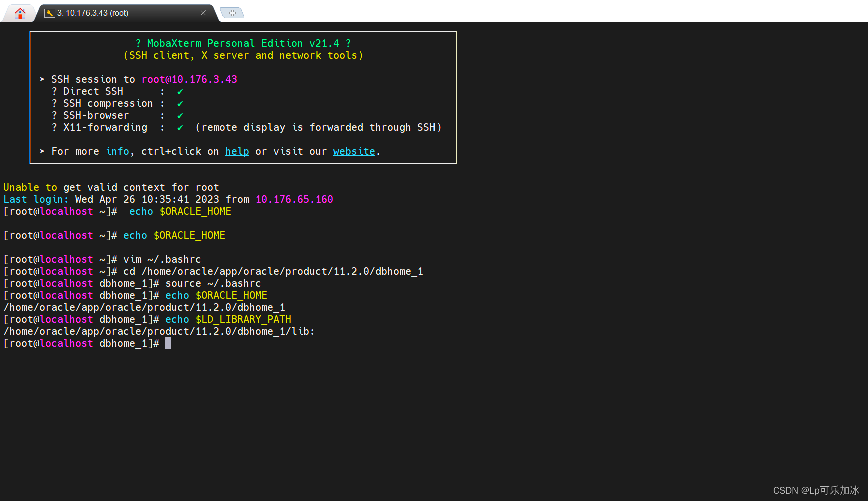Click the echo $LD_LIBRARY_PATH command text
Image resolution: width=868 pixels, height=501 pixels.
coord(228,319)
